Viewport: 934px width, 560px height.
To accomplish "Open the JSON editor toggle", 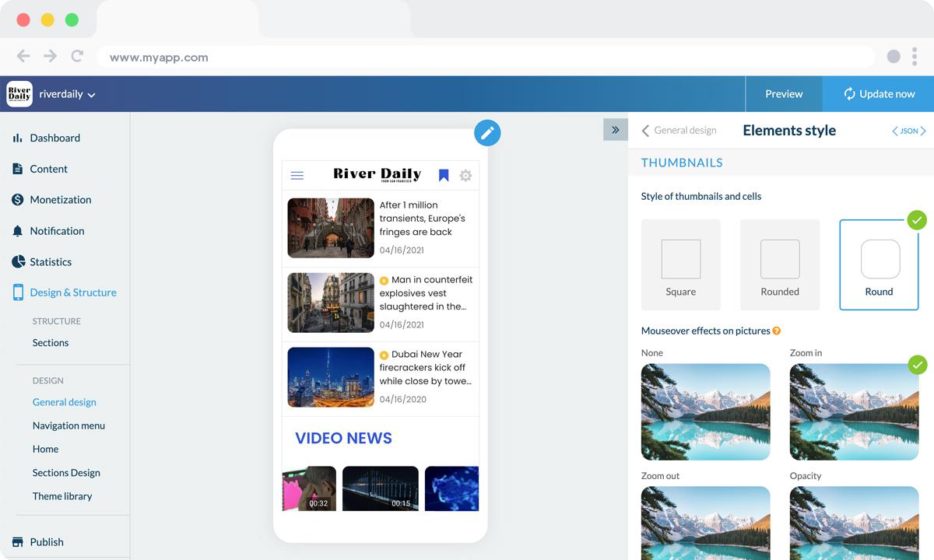I will 908,131.
